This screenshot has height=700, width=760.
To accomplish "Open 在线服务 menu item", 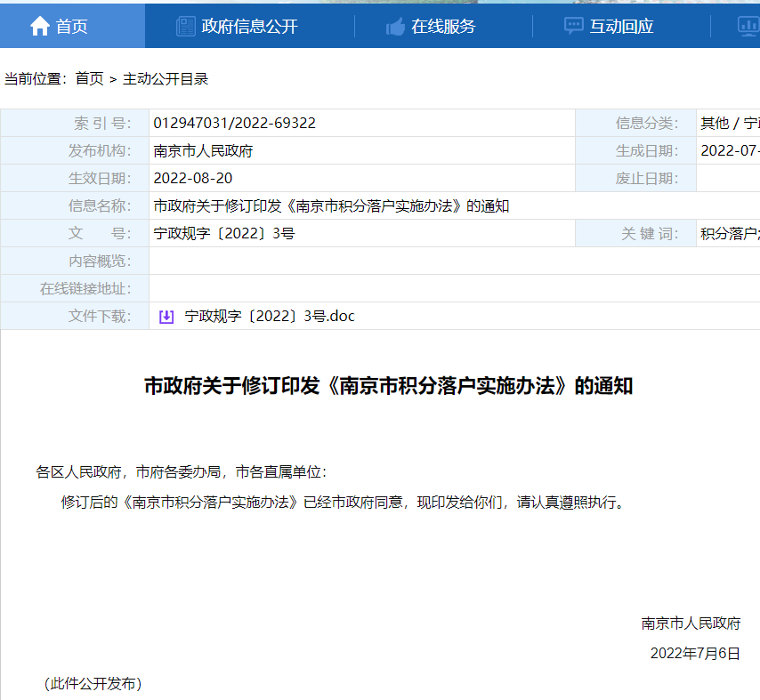I will click(443, 27).
